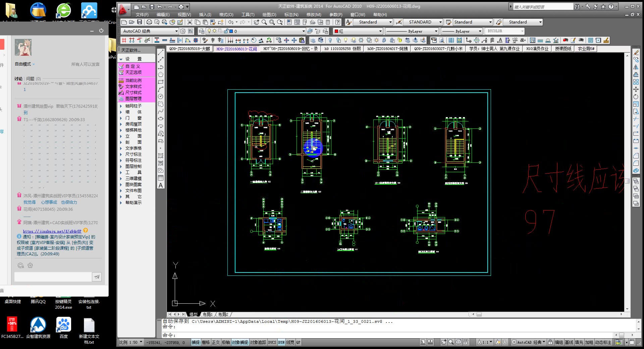Image resolution: width=644 pixels, height=349 pixels.
Task: Click the Open file icon in toolbar
Action: 132,22
